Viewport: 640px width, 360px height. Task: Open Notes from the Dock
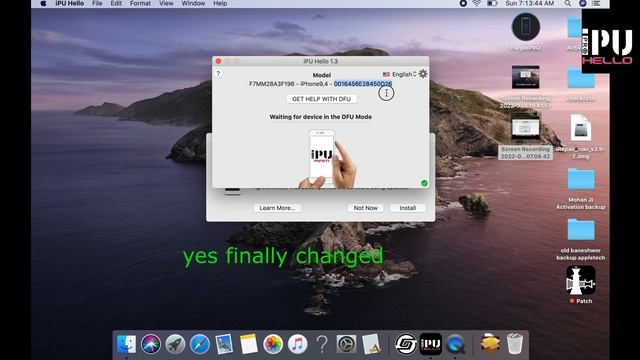tap(249, 344)
